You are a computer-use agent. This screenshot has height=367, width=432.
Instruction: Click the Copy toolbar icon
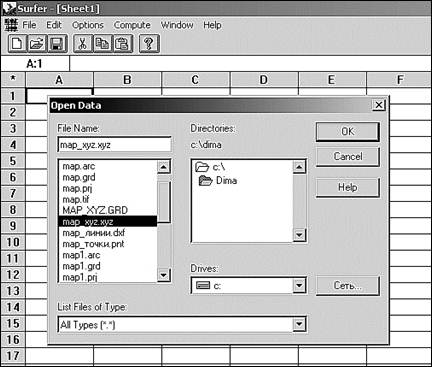pos(103,44)
